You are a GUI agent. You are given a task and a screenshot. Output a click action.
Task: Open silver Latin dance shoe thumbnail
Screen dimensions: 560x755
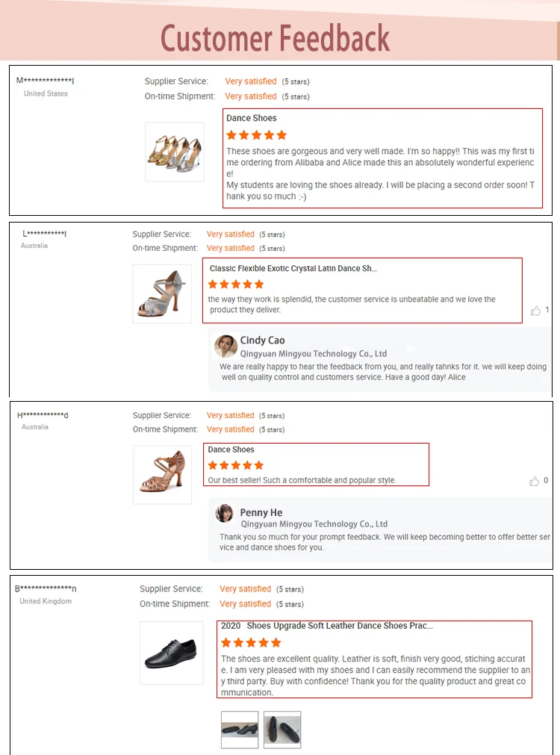(162, 293)
